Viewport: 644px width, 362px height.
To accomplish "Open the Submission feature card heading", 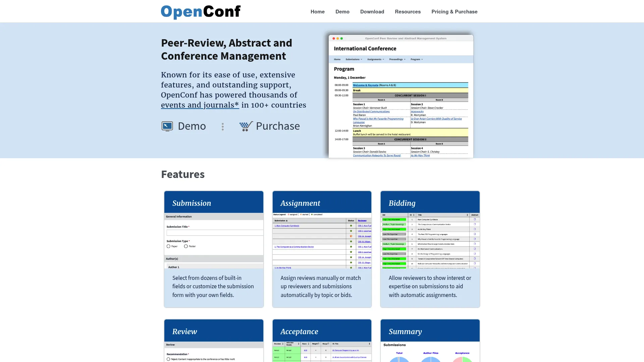I will (x=192, y=203).
